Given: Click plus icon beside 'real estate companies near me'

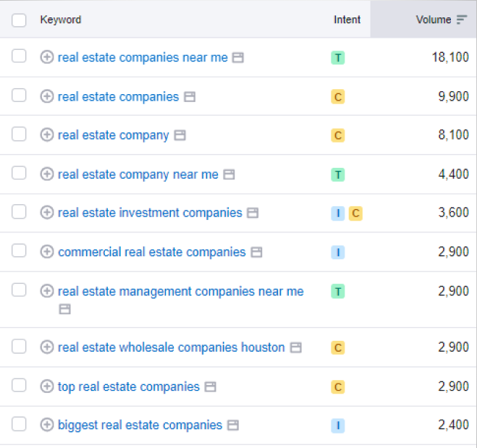Looking at the screenshot, I should (x=47, y=57).
